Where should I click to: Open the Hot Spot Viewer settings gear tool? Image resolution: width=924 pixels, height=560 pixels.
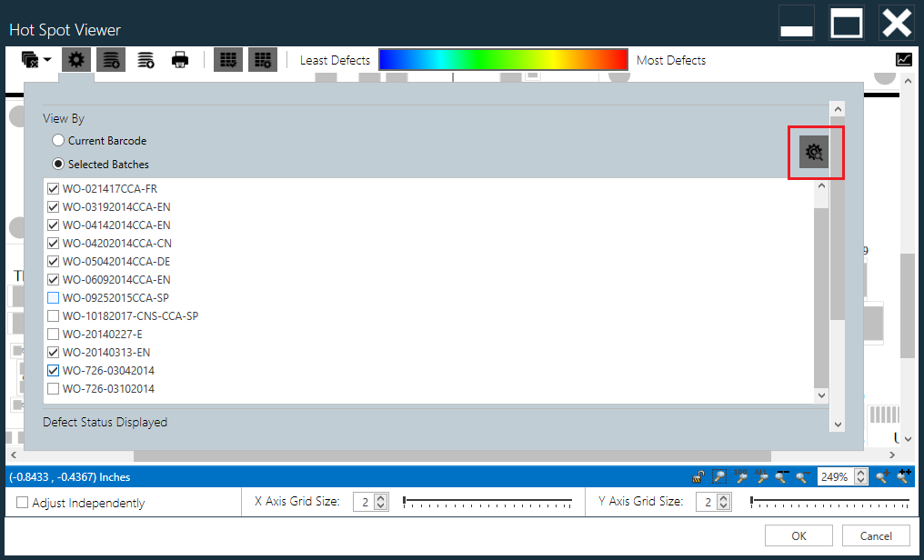click(x=76, y=59)
